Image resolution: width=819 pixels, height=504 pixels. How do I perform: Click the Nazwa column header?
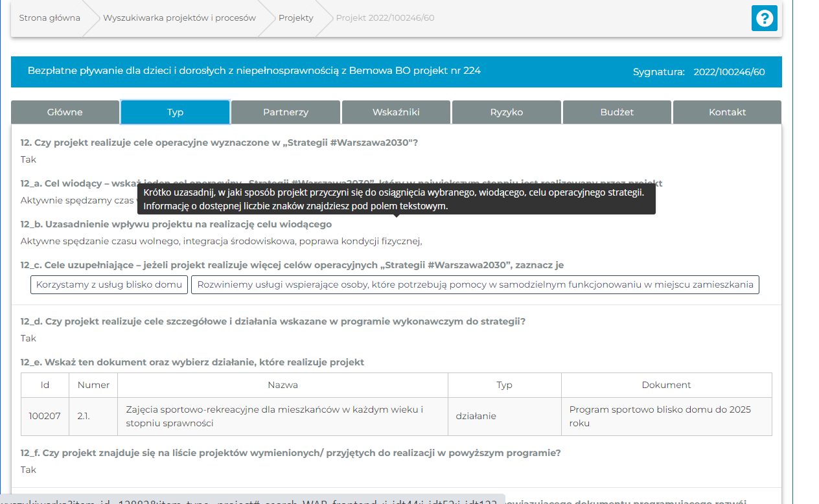[283, 385]
